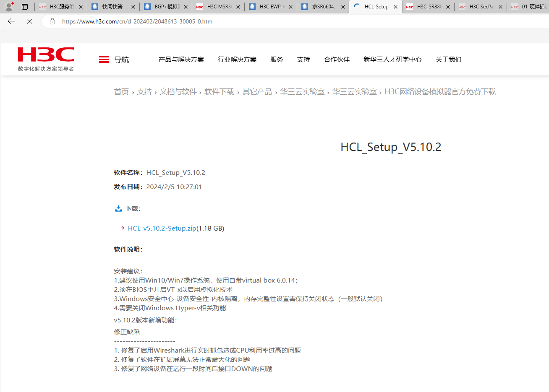This screenshot has height=392, width=549.
Task: Click the page heading HCL_Setup_V5.10.2
Action: point(391,147)
